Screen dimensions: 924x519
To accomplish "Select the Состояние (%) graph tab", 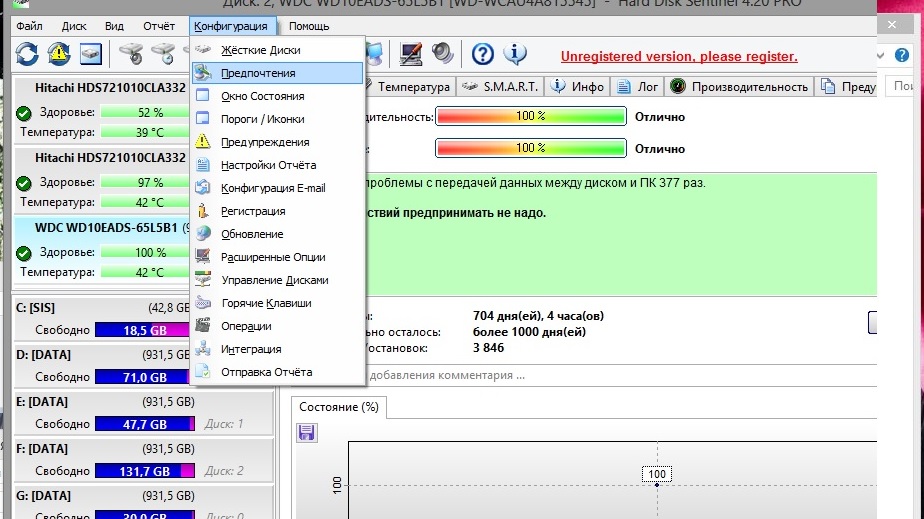I will click(x=339, y=407).
